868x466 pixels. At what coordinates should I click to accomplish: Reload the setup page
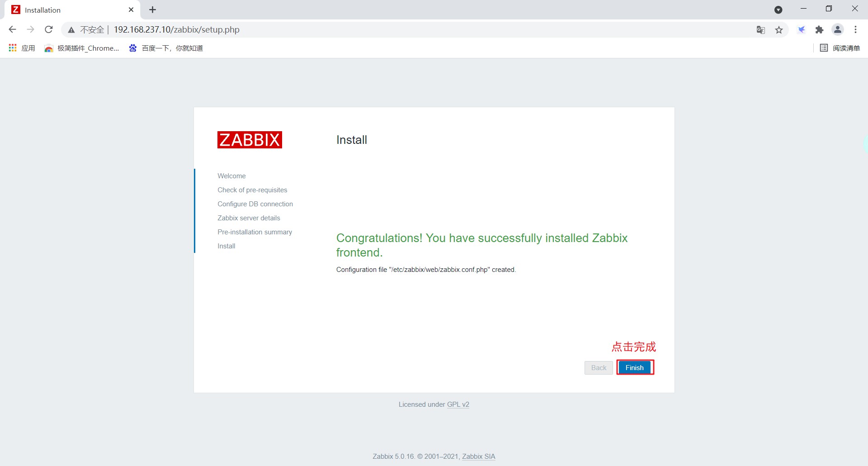pyautogui.click(x=49, y=29)
